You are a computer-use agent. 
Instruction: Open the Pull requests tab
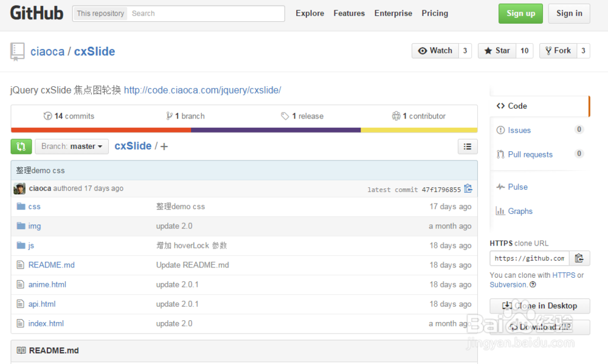click(530, 154)
